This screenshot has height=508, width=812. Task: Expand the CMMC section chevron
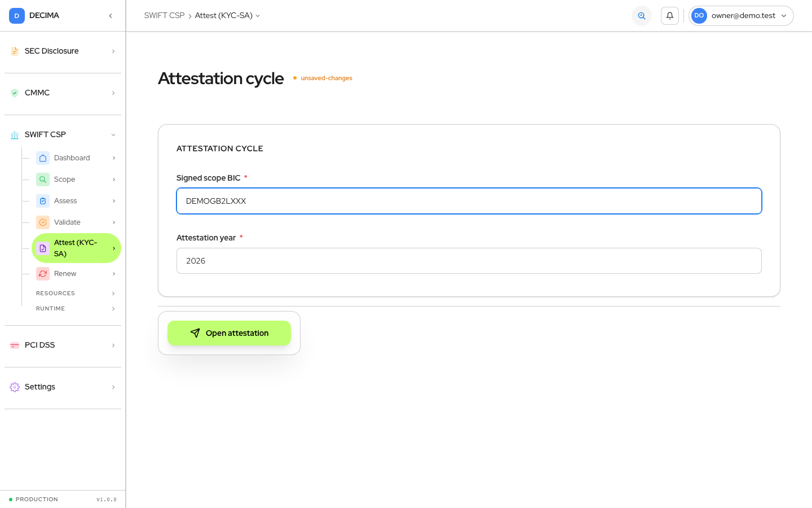coord(113,93)
